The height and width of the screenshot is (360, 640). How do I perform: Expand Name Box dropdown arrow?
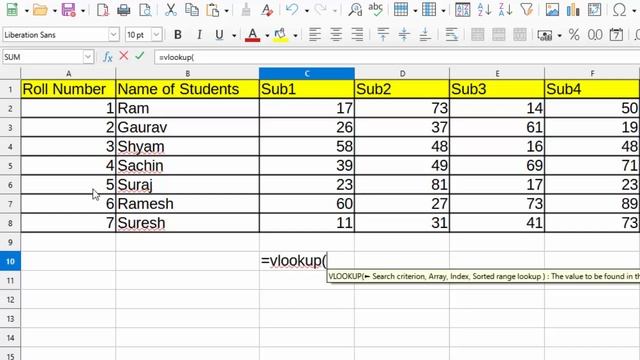88,57
